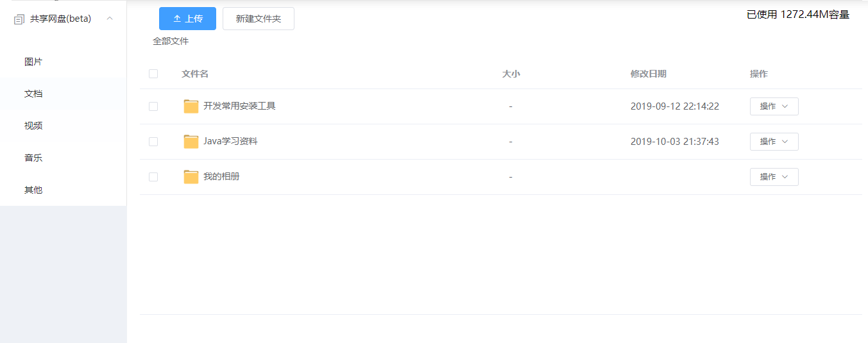Click the 全部文件 breadcrumb
This screenshot has height=343, width=868.
pyautogui.click(x=171, y=41)
